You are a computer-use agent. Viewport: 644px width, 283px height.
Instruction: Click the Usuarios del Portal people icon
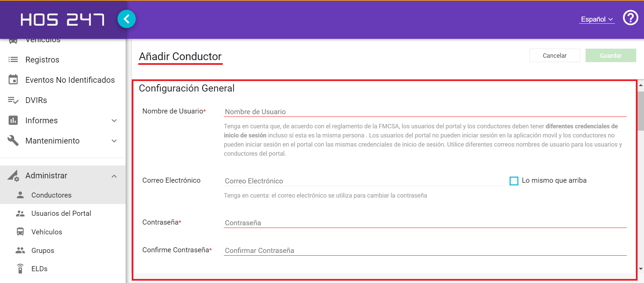pos(20,213)
